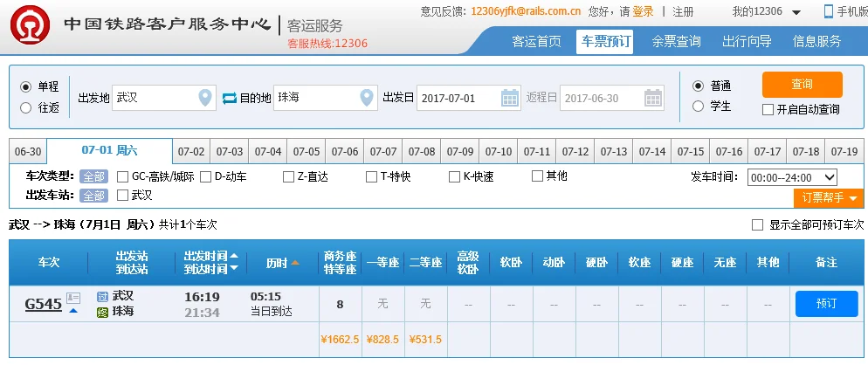Click the terminal station icon beside 珠海
The width and height of the screenshot is (868, 365).
pyautogui.click(x=102, y=313)
